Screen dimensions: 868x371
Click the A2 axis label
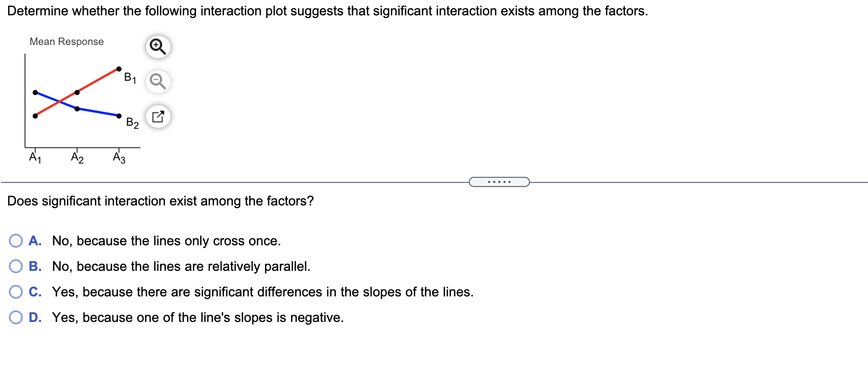tap(77, 157)
